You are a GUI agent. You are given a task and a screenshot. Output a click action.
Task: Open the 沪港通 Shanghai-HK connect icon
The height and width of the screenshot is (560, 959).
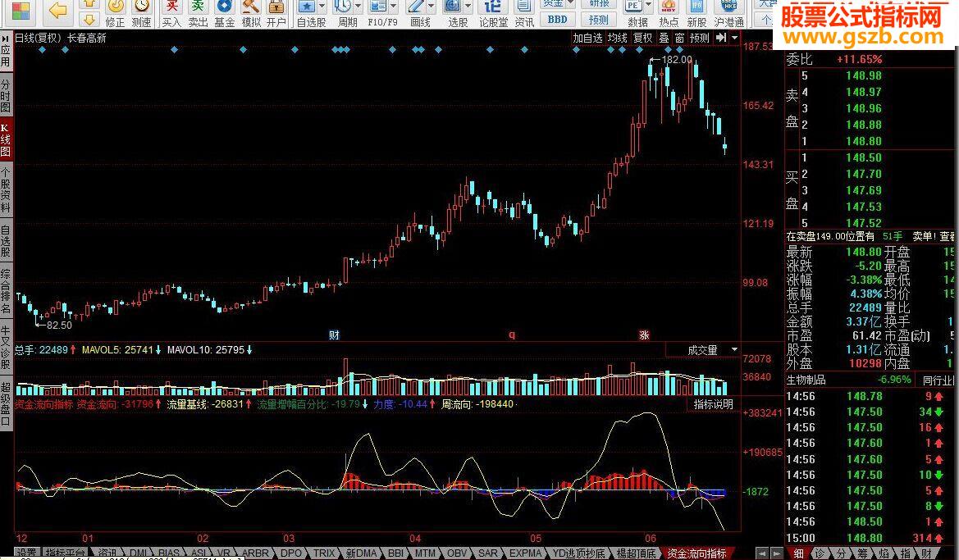click(x=728, y=6)
